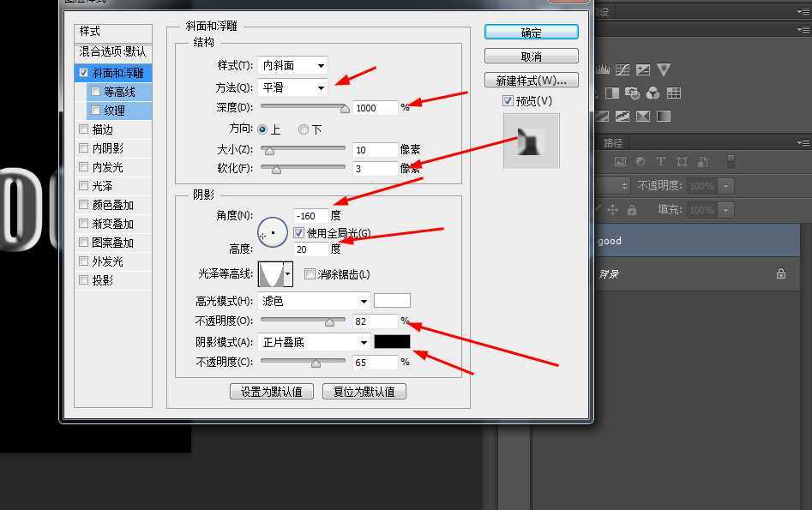Click the Posterize grid adjustment icon
812x510 pixels.
point(673,92)
